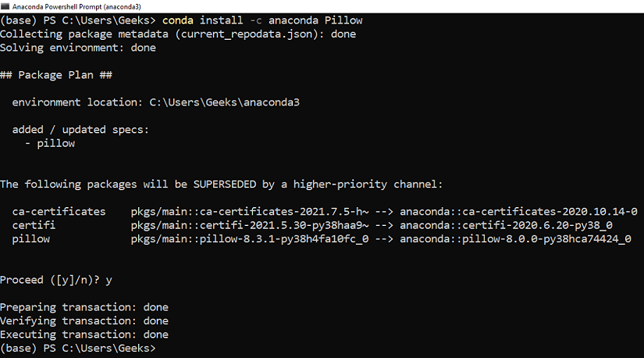Click 'Pillow' in the install command
Image resolution: width=644 pixels, height=358 pixels.
tap(343, 20)
